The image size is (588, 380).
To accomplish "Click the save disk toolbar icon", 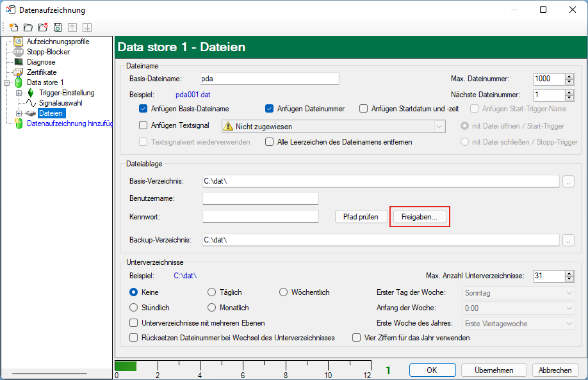I will tap(57, 28).
